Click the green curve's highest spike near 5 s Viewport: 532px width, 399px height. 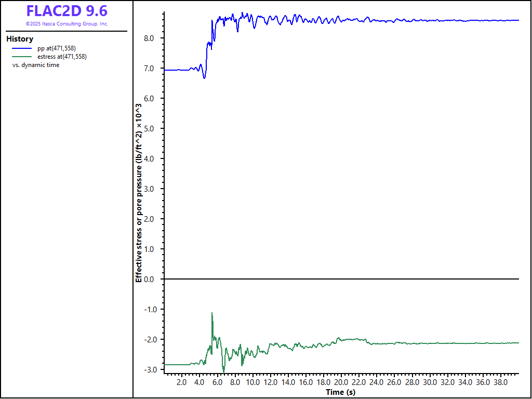pyautogui.click(x=212, y=313)
